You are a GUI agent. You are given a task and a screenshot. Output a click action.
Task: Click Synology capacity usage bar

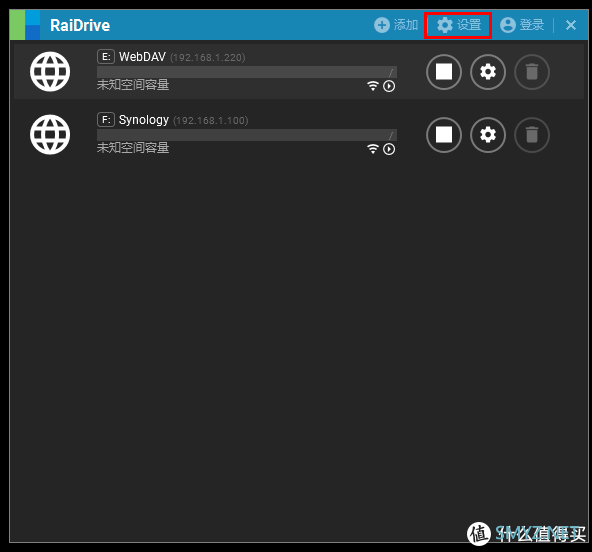pyautogui.click(x=247, y=135)
